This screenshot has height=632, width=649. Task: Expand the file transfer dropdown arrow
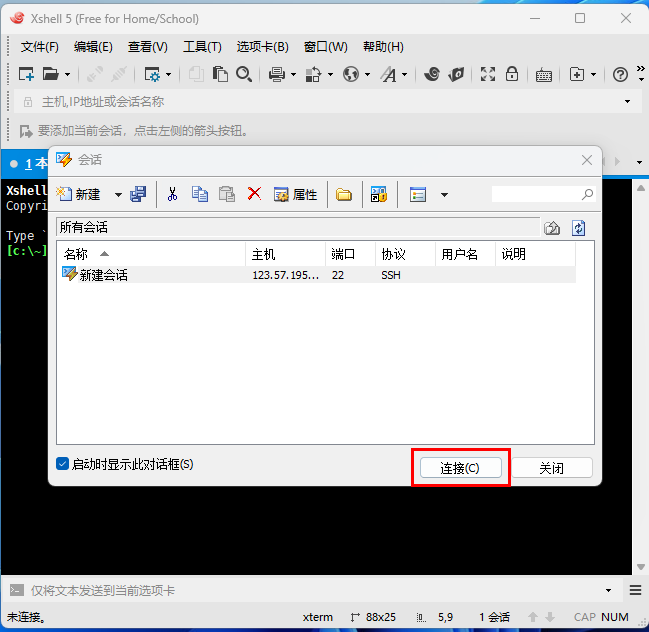[x=330, y=75]
